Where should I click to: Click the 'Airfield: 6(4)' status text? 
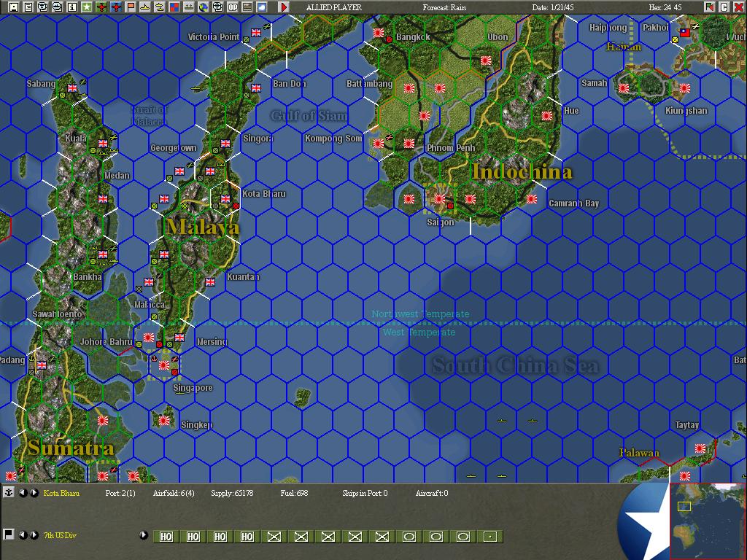174,493
